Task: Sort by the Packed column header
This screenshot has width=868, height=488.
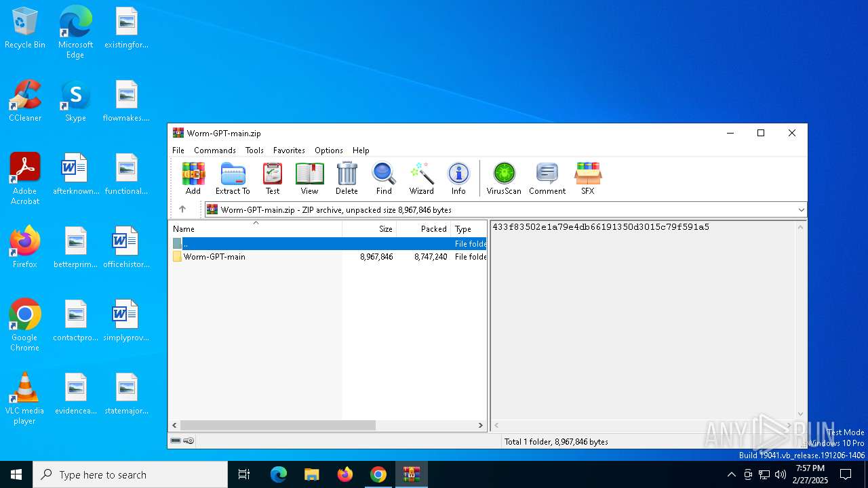Action: 424,229
